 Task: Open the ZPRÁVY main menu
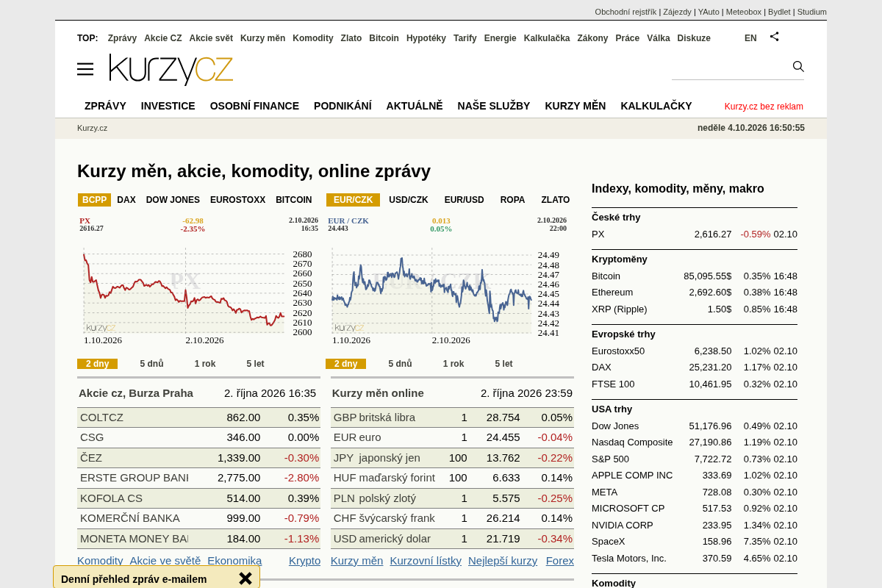[105, 106]
